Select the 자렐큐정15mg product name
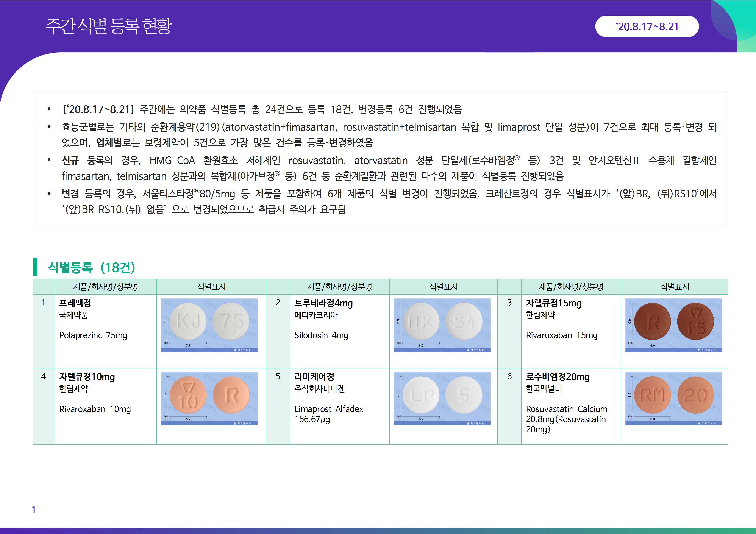Screen dimensions: 756x534 tap(553, 303)
